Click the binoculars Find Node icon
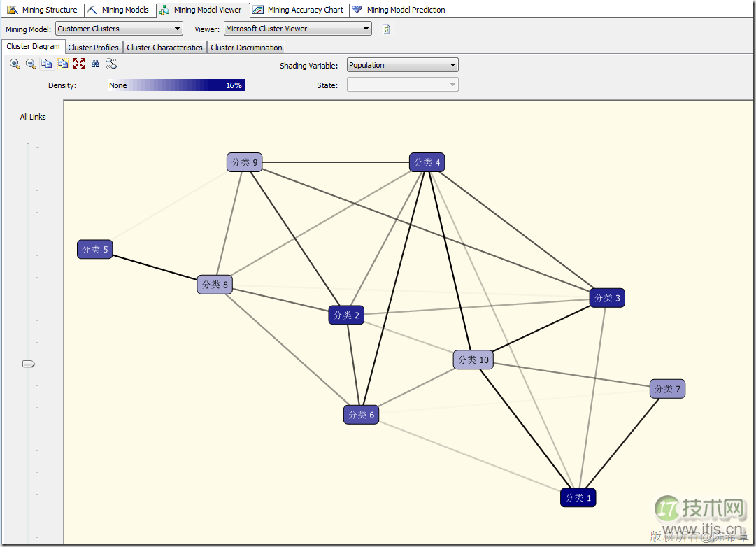The image size is (756, 547). [95, 64]
